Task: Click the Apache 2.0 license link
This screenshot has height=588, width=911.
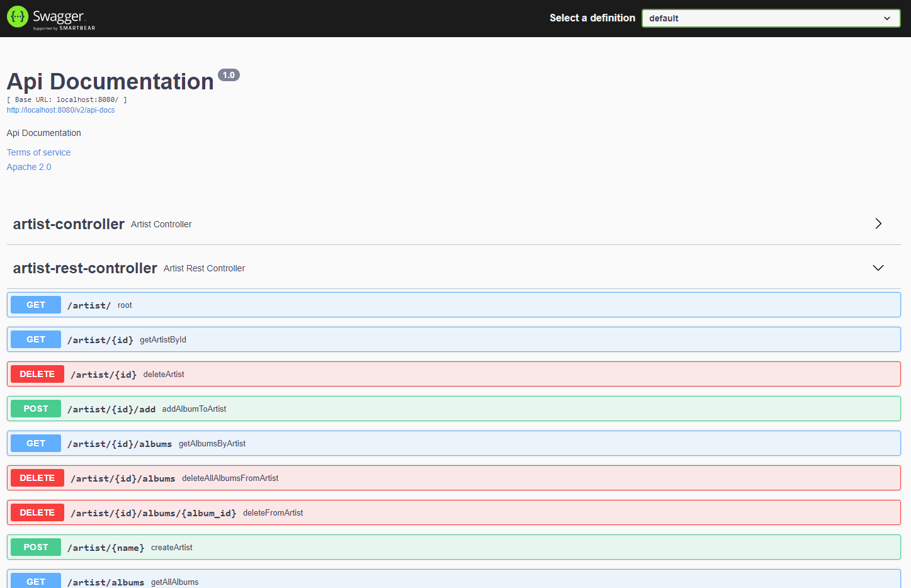Action: coord(29,167)
